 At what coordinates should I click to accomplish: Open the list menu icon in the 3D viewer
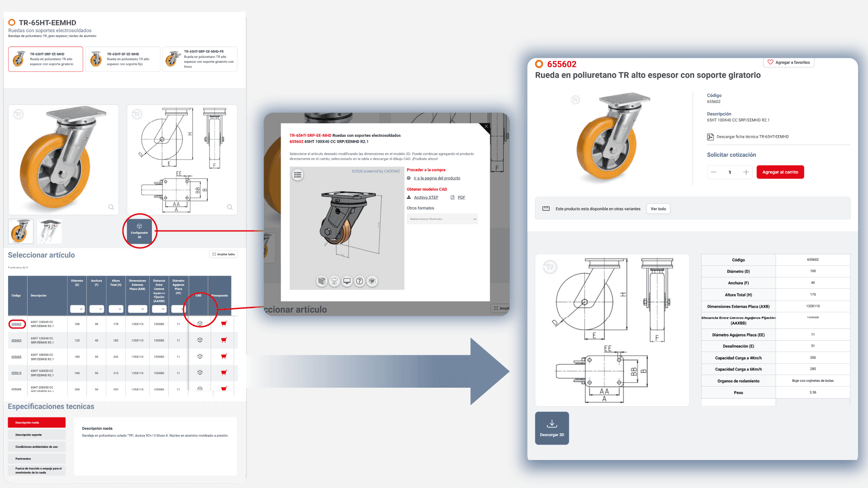297,175
